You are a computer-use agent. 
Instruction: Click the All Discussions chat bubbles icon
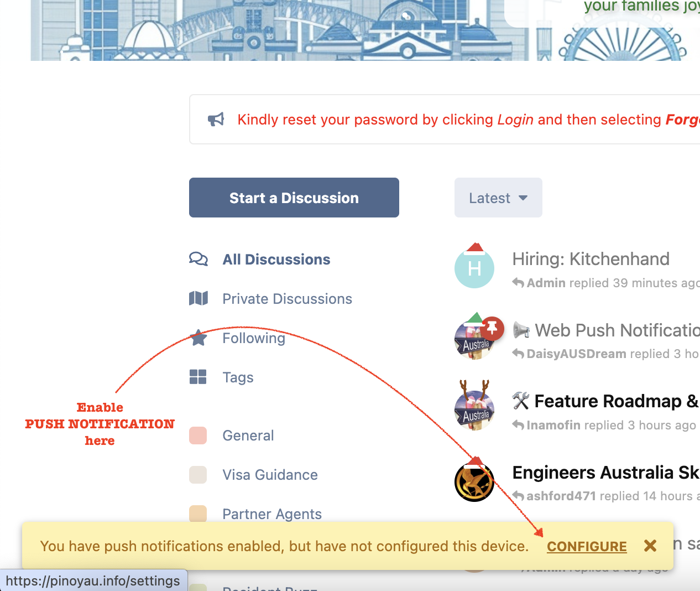198,259
